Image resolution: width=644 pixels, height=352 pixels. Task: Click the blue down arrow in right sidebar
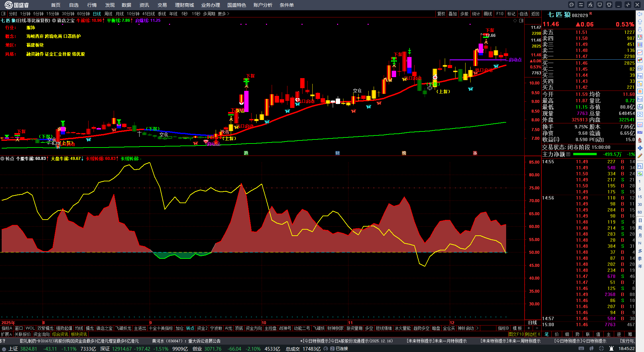pos(640,30)
